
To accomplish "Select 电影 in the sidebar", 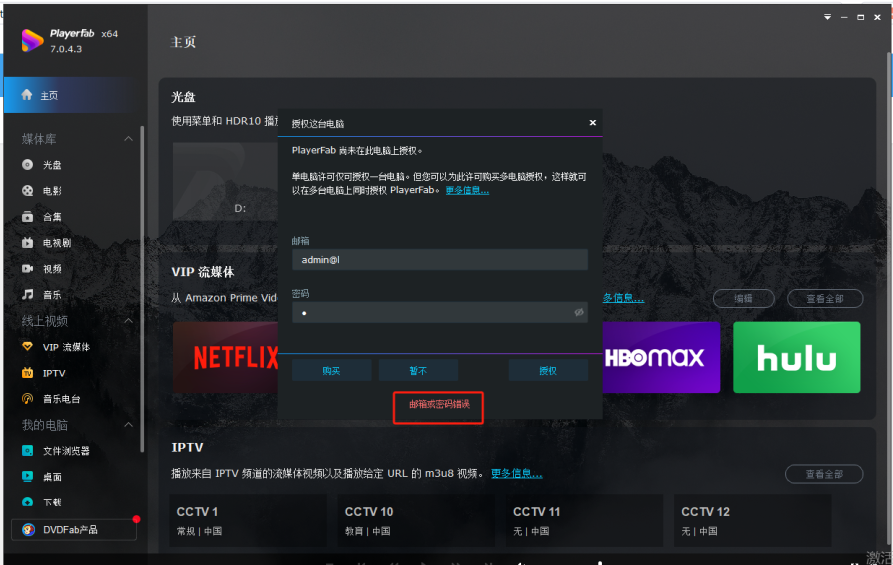I will [x=52, y=191].
